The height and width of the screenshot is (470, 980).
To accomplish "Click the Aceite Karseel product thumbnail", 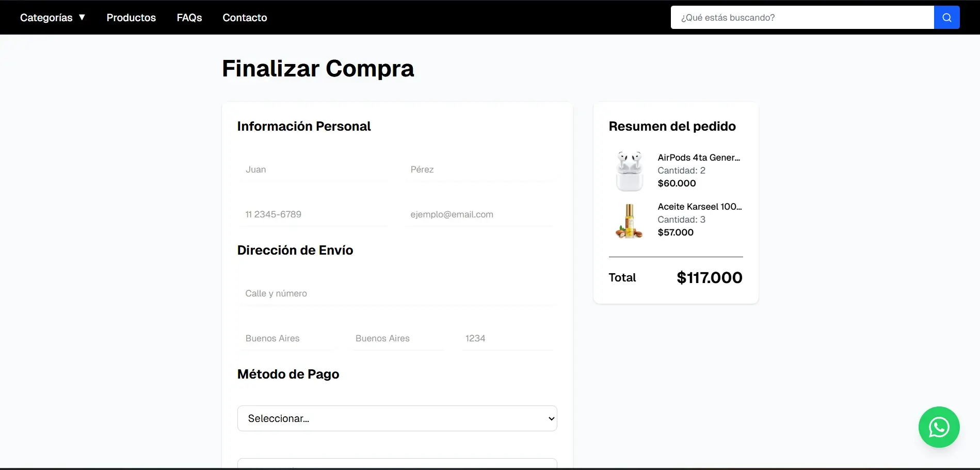I will [629, 221].
